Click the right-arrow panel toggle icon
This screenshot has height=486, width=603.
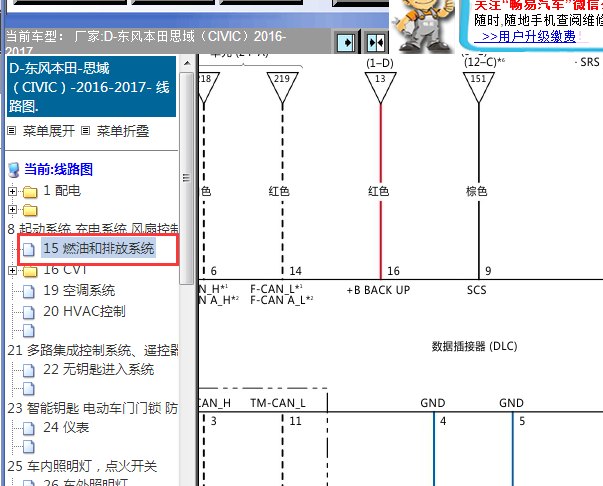[346, 42]
